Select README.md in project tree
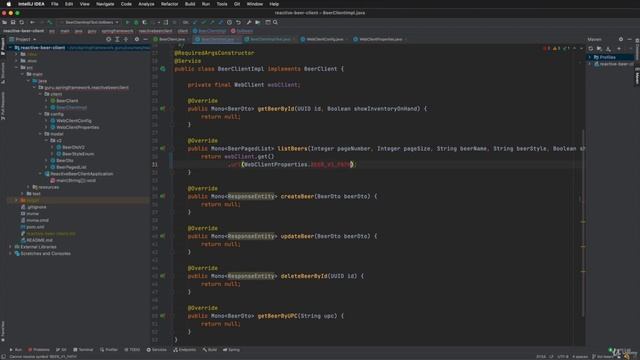 tap(39, 240)
